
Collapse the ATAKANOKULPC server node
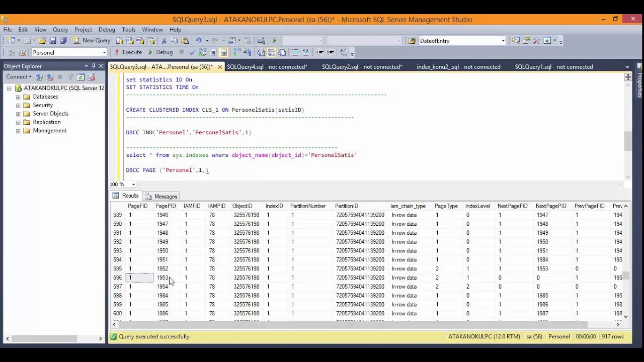[x=9, y=88]
